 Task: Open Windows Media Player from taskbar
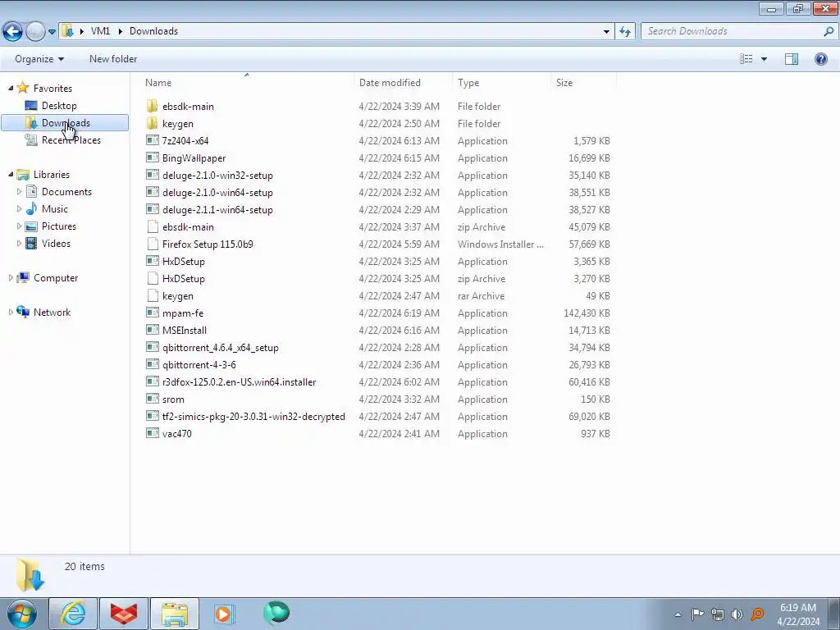(x=224, y=614)
